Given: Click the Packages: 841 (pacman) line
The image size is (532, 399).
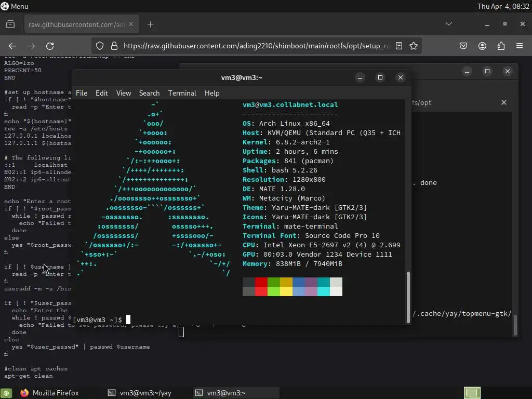Looking at the screenshot, I should 288,161.
